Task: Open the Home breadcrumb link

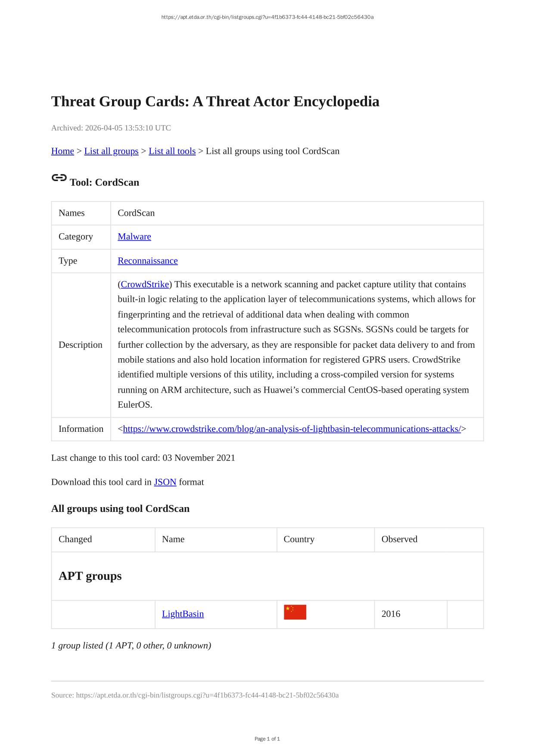Action: click(x=62, y=151)
